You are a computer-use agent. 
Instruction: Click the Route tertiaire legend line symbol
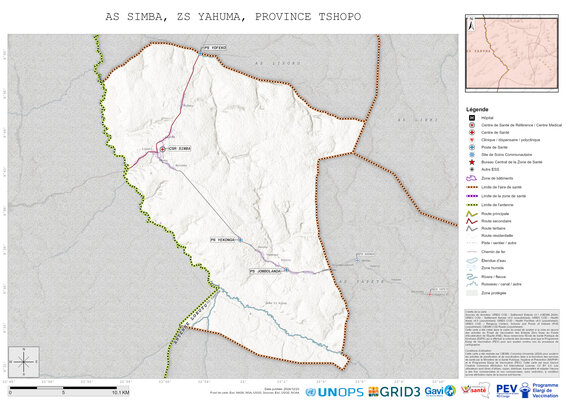(472, 228)
